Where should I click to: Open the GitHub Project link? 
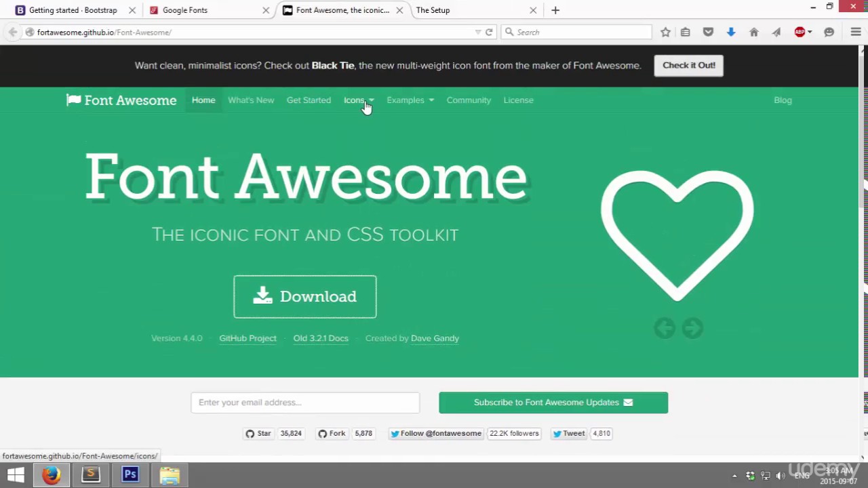point(248,338)
